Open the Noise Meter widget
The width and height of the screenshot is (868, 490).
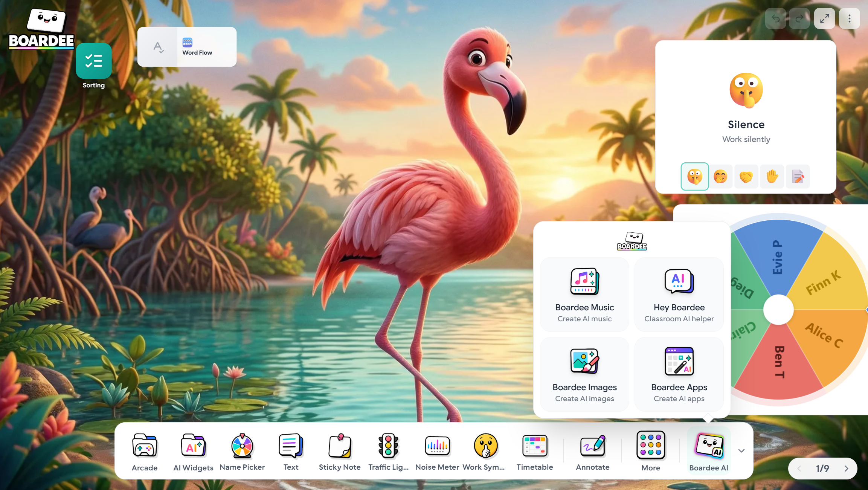tap(437, 452)
